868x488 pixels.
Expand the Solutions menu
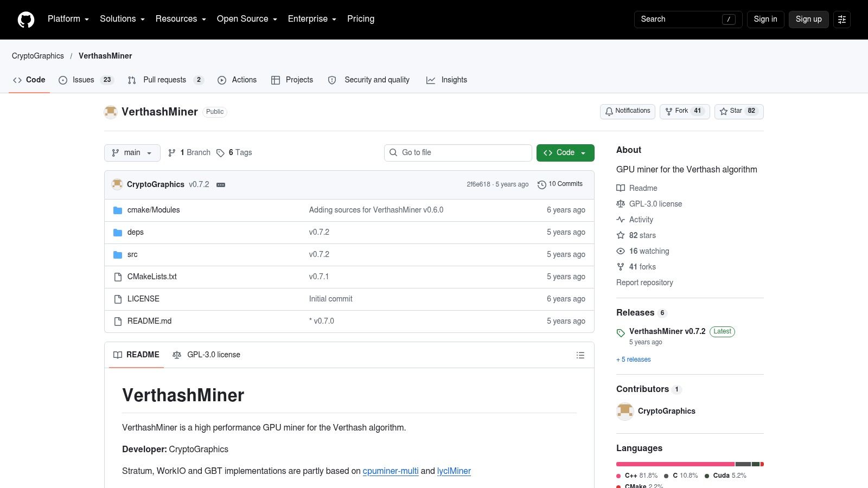click(x=122, y=19)
